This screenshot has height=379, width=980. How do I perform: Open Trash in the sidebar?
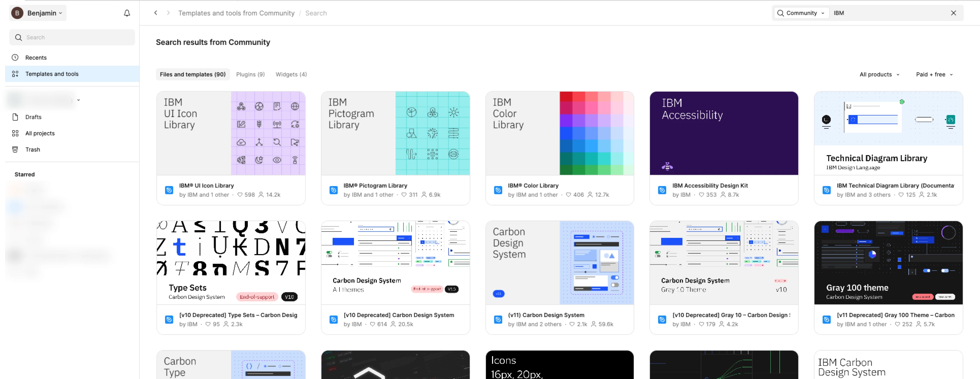tap(72, 150)
